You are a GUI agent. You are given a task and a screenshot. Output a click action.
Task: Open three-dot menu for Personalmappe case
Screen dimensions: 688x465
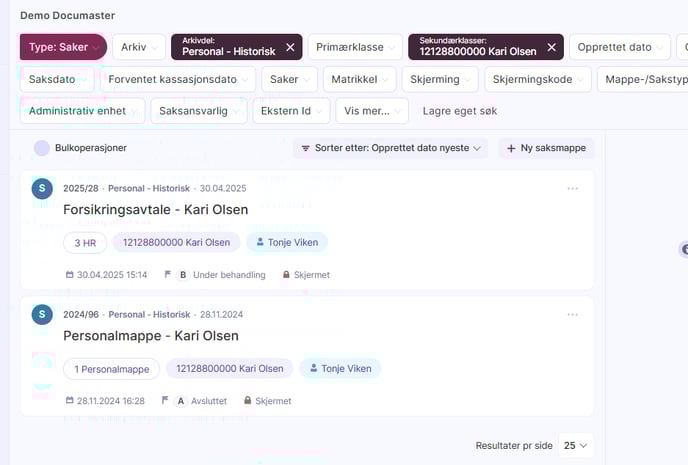(x=572, y=314)
